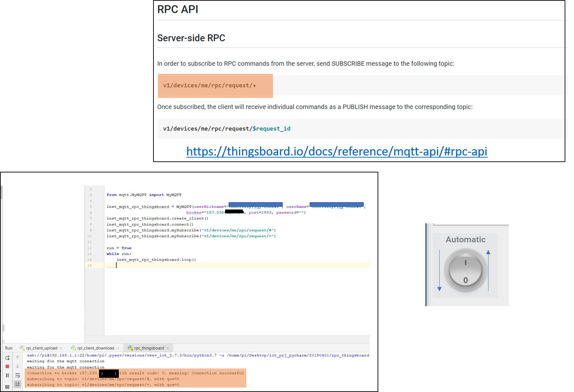Open the thingsboard.io RPC API documentation link
The height and width of the screenshot is (392, 574).
tap(336, 151)
